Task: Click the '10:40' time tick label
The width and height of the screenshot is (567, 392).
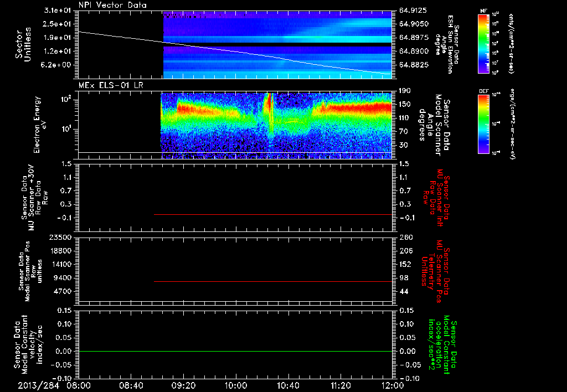Action: [x=288, y=385]
